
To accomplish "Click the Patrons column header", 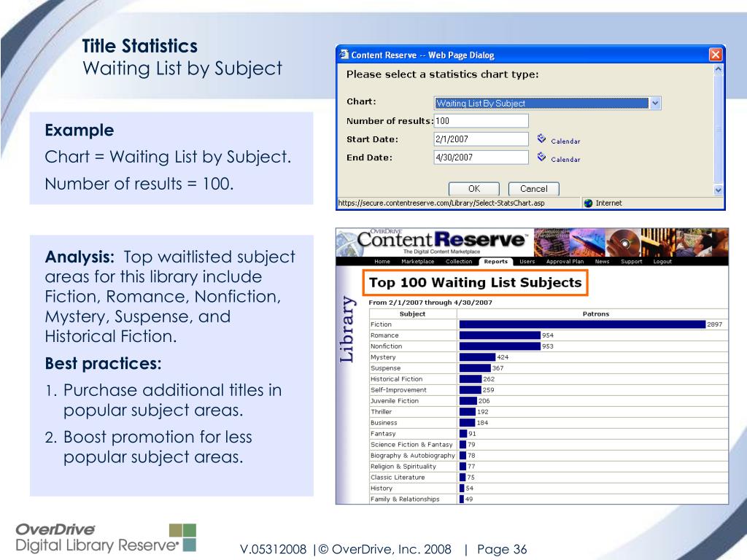I will click(x=596, y=314).
